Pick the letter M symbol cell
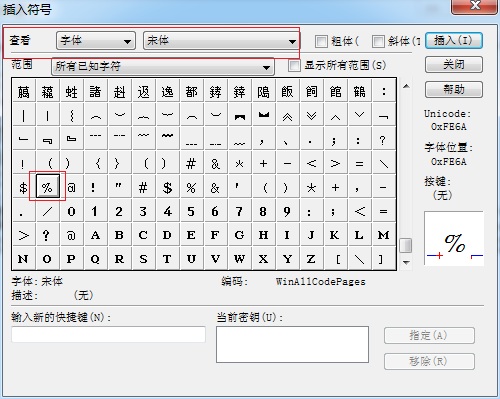This screenshot has height=399, width=500. 383,235
